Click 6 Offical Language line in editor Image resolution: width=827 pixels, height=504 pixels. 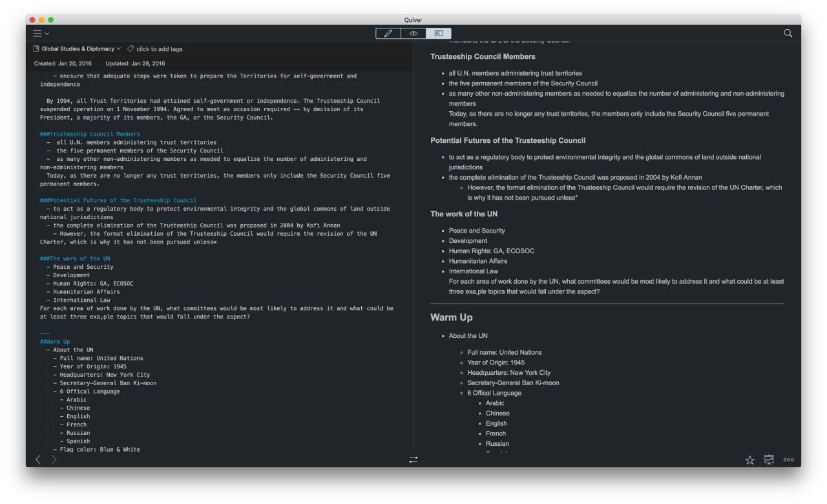tap(90, 391)
